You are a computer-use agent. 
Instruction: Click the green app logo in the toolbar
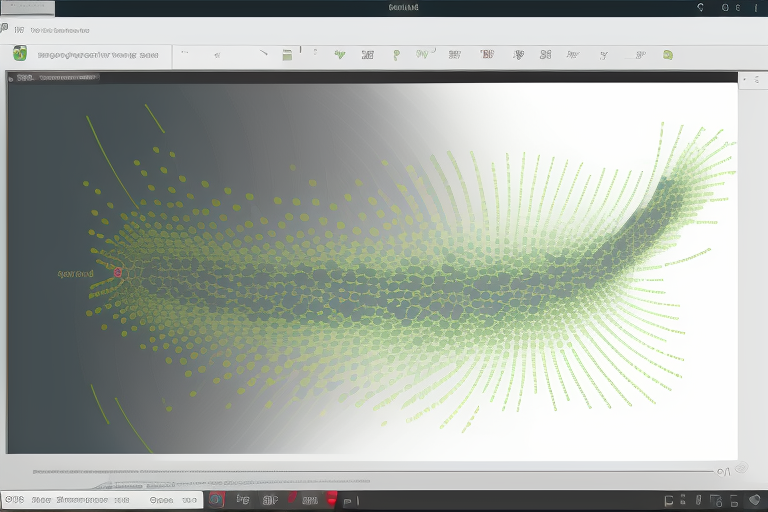[x=19, y=55]
